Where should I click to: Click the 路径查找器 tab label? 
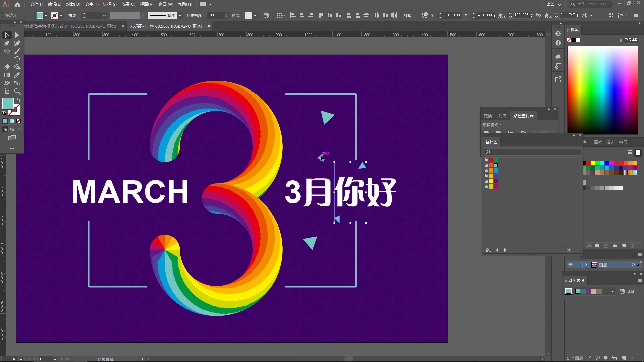tap(523, 115)
